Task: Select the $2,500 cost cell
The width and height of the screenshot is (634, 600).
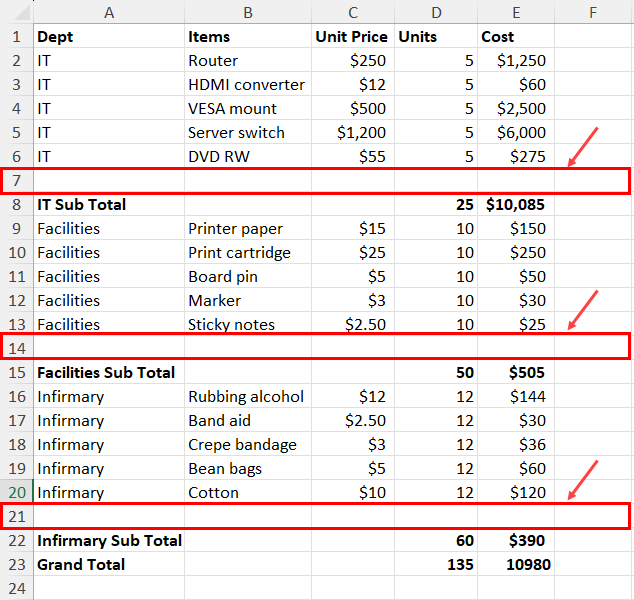Action: 516,109
